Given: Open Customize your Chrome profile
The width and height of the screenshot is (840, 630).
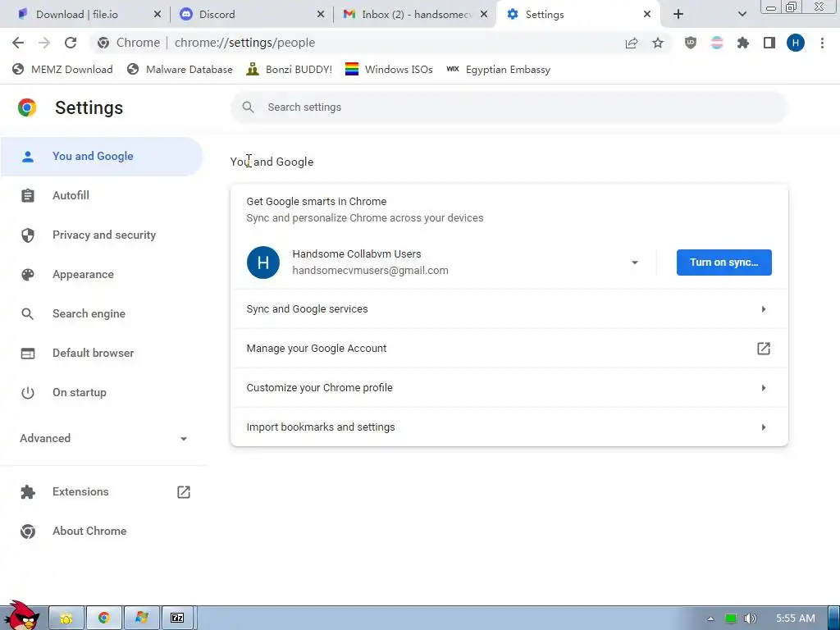Looking at the screenshot, I should point(509,388).
